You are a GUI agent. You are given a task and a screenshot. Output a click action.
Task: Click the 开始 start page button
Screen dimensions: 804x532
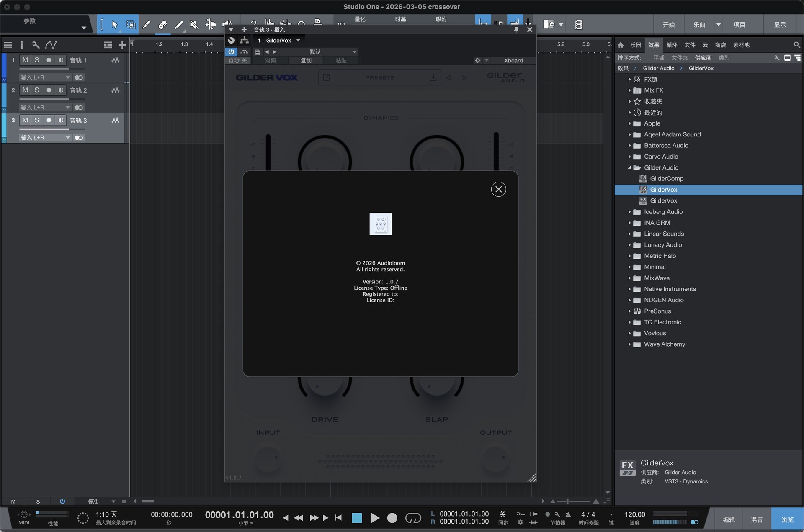click(x=668, y=25)
